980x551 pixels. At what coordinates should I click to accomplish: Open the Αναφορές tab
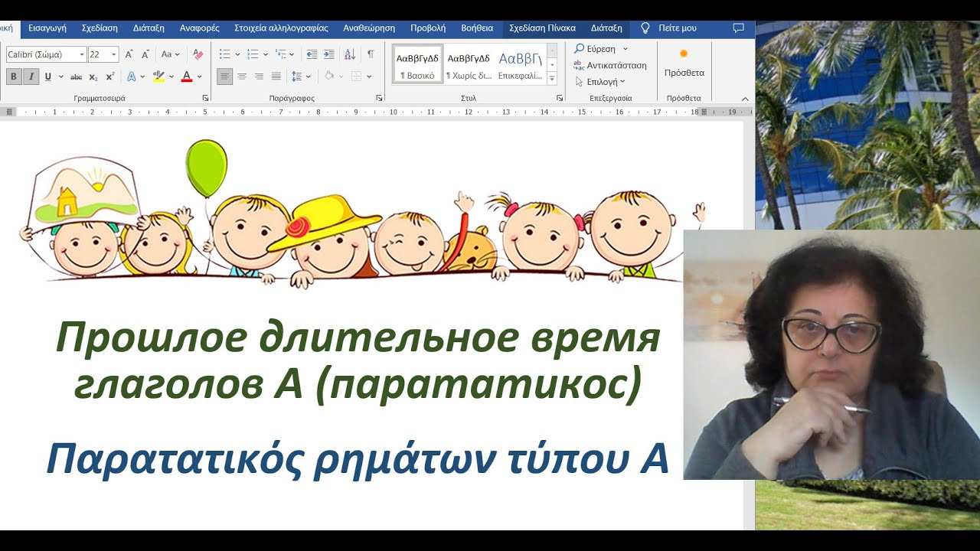199,28
